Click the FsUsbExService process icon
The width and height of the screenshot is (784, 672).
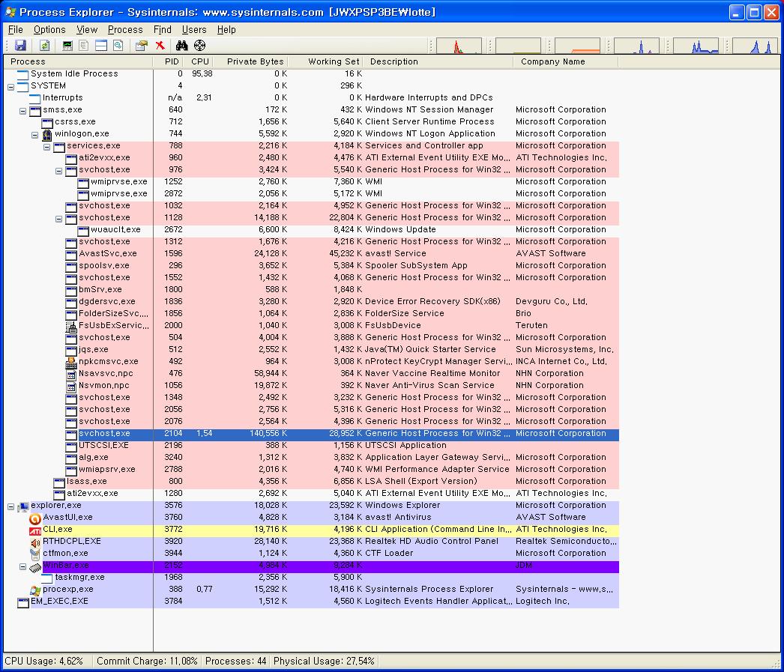pyautogui.click(x=71, y=326)
